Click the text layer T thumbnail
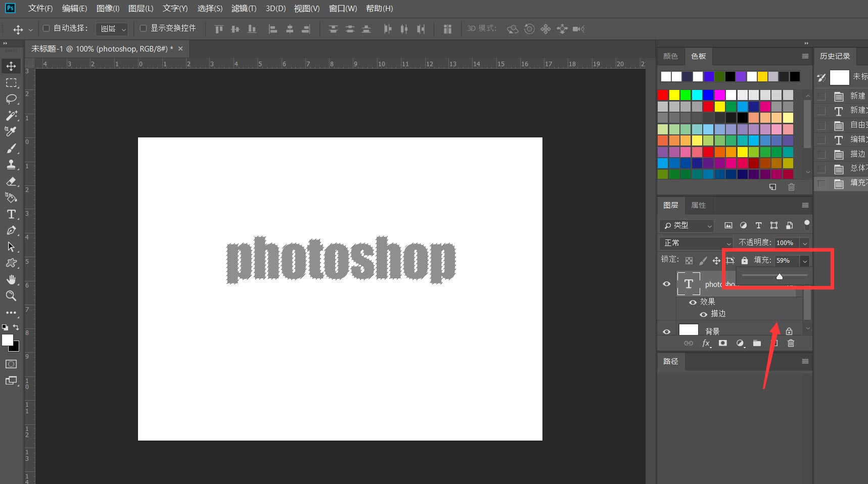 tap(689, 284)
